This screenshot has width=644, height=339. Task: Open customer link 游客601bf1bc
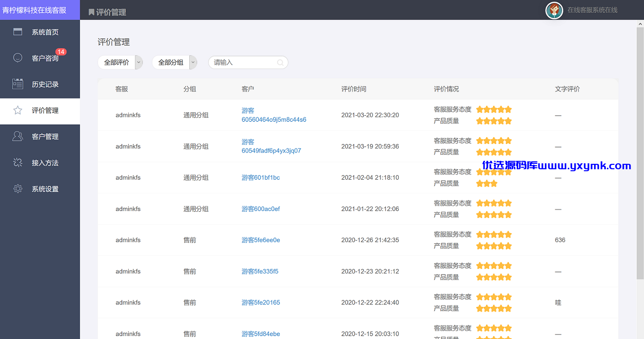point(261,178)
